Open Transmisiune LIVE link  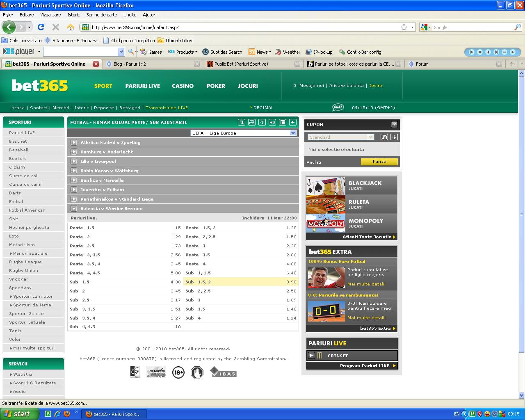(x=167, y=107)
